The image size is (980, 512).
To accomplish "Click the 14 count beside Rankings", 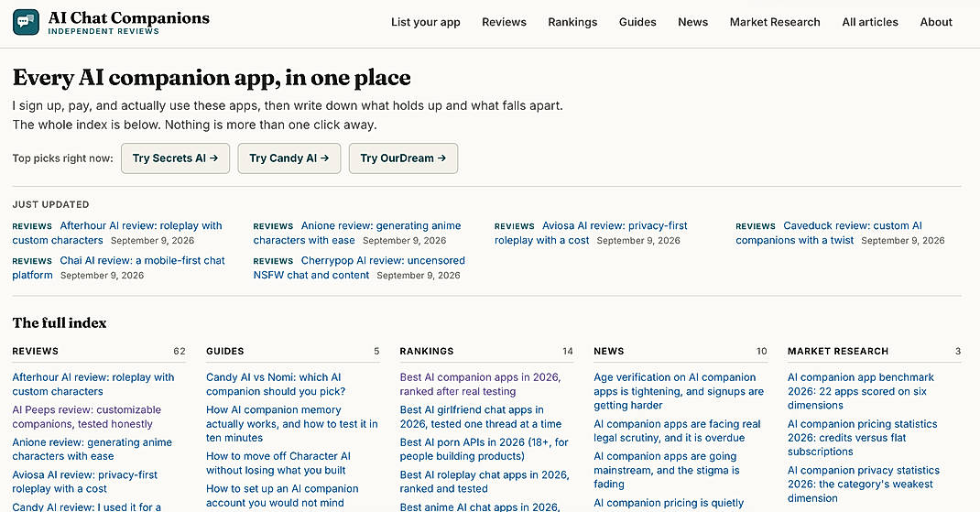I will click(x=568, y=351).
